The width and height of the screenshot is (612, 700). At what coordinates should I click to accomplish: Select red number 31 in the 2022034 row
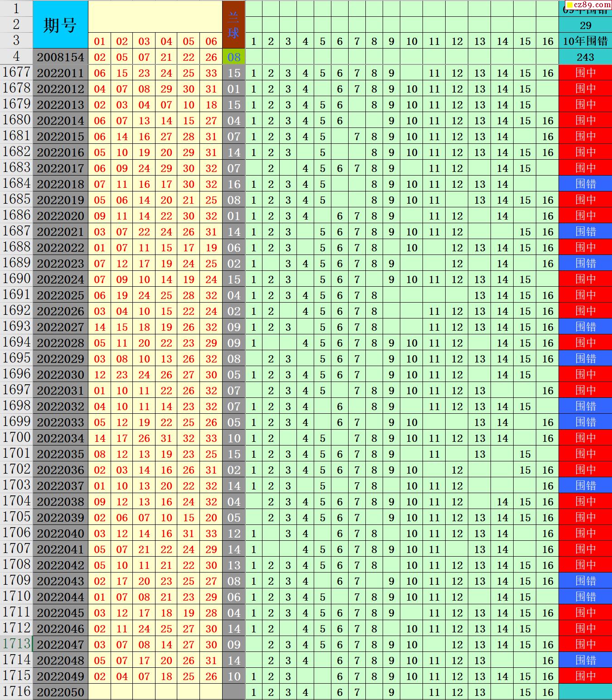[166, 438]
